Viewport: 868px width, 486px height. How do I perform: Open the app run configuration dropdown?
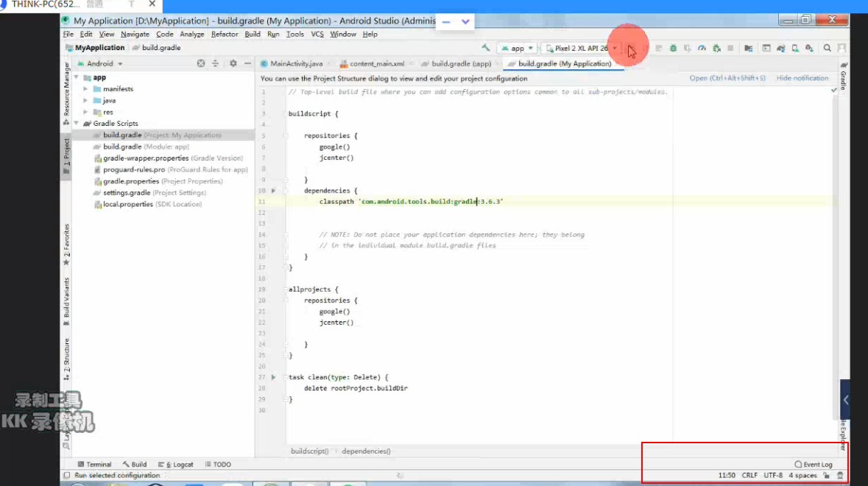[x=517, y=48]
